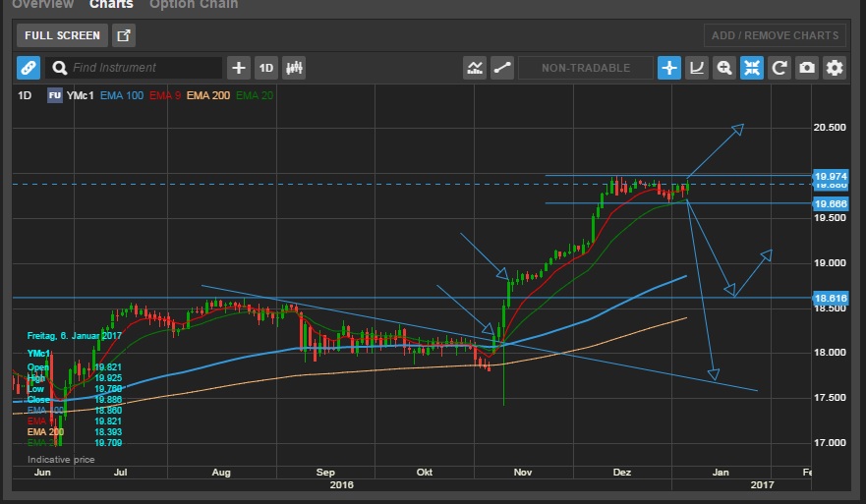Click the Jun label on time axis

42,472
